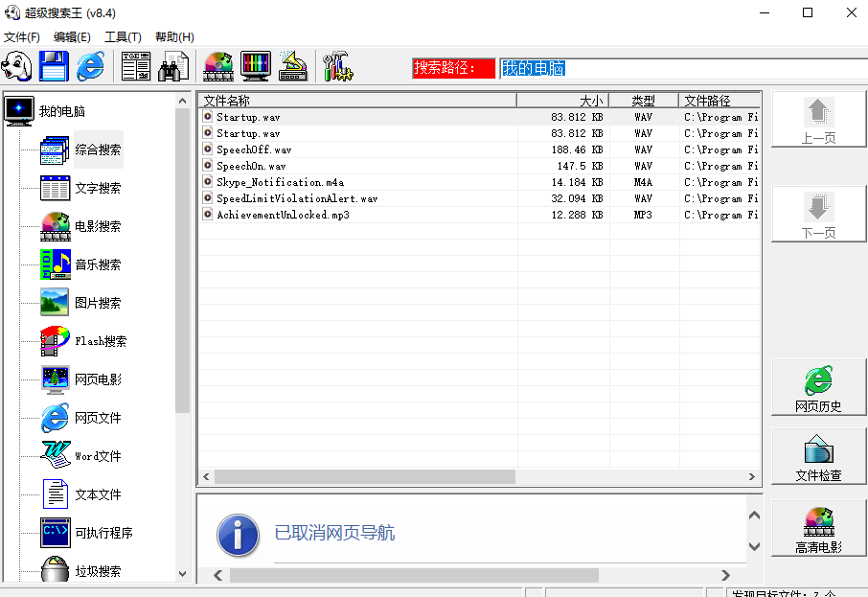
Task: Select the SpeechOff.wav file row
Action: click(479, 149)
